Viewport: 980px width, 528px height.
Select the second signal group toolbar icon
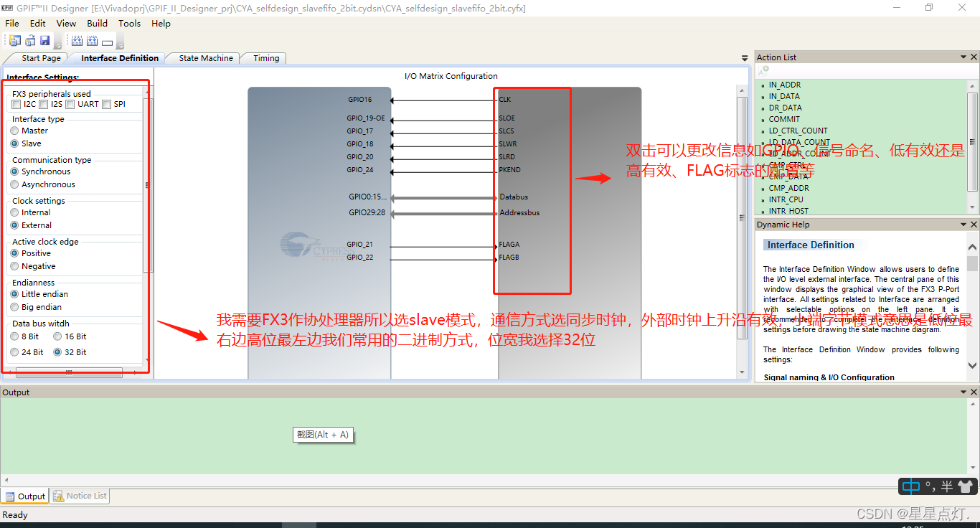(x=92, y=40)
